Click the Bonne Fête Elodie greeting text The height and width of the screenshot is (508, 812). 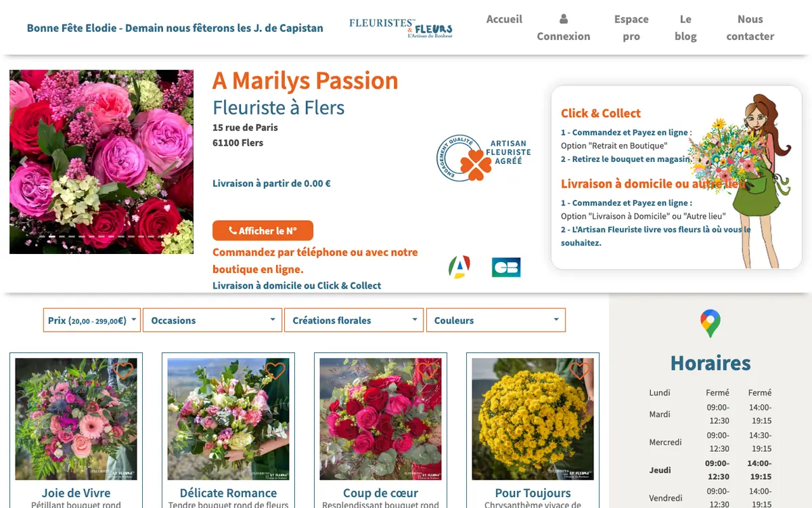click(x=175, y=28)
